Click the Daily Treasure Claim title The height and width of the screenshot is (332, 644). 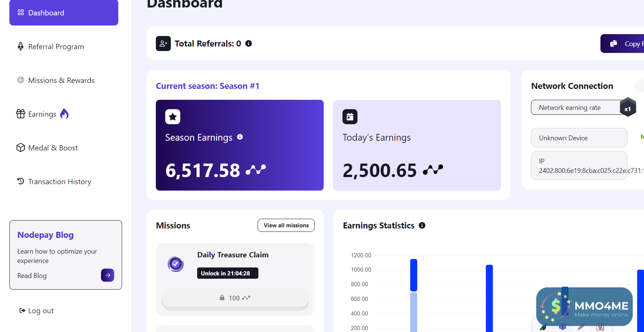coord(233,255)
